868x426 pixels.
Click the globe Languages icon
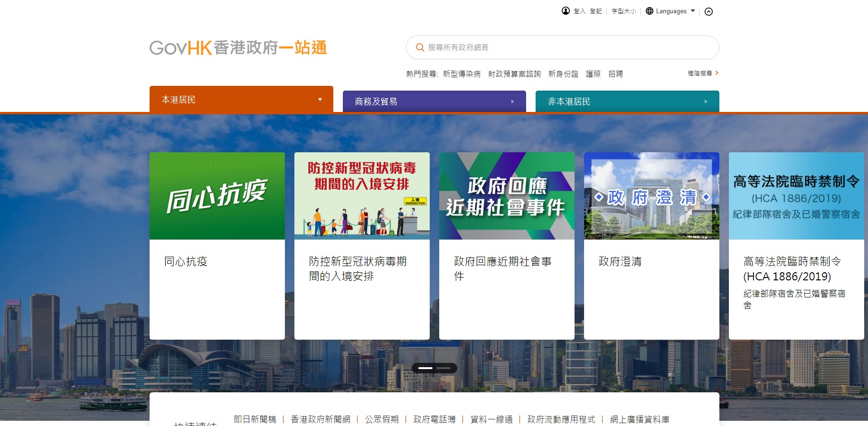[x=650, y=11]
